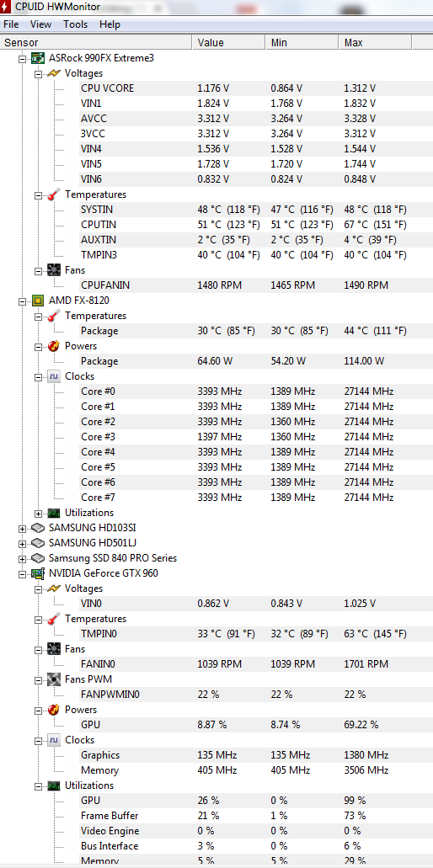The height and width of the screenshot is (868, 433).
Task: Collapse the ASRock 990FX Extreme3 node
Action: (x=22, y=58)
